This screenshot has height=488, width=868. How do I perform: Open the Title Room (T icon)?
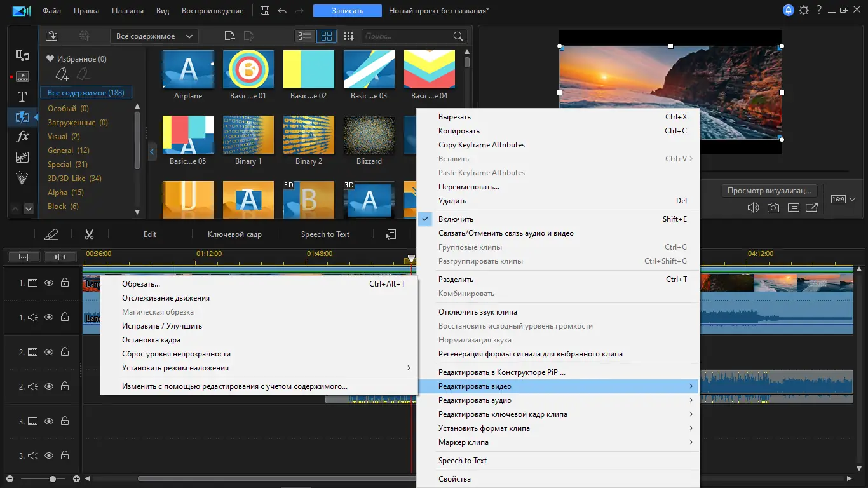click(22, 97)
